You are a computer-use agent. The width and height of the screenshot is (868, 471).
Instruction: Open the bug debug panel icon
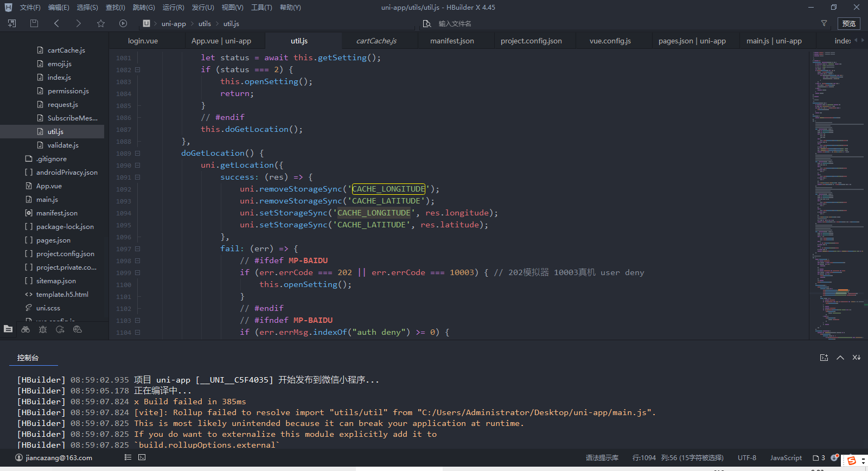pyautogui.click(x=43, y=329)
